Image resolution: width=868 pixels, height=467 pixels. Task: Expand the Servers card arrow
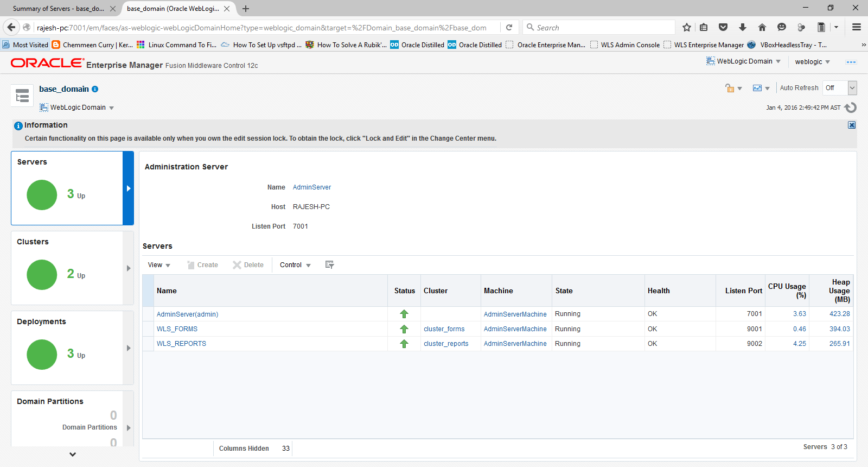(x=128, y=188)
